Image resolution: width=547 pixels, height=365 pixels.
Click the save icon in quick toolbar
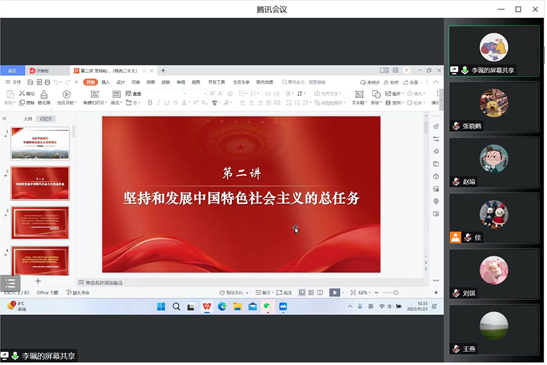click(30, 82)
